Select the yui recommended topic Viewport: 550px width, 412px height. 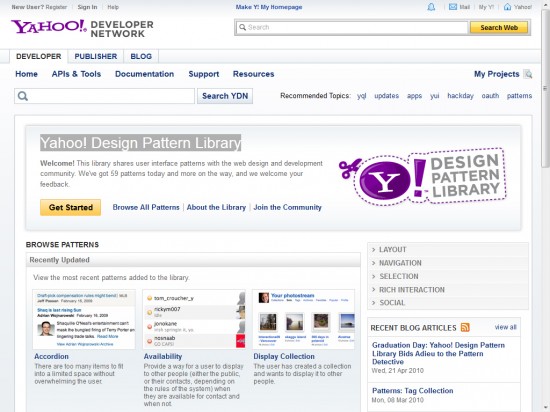point(435,96)
